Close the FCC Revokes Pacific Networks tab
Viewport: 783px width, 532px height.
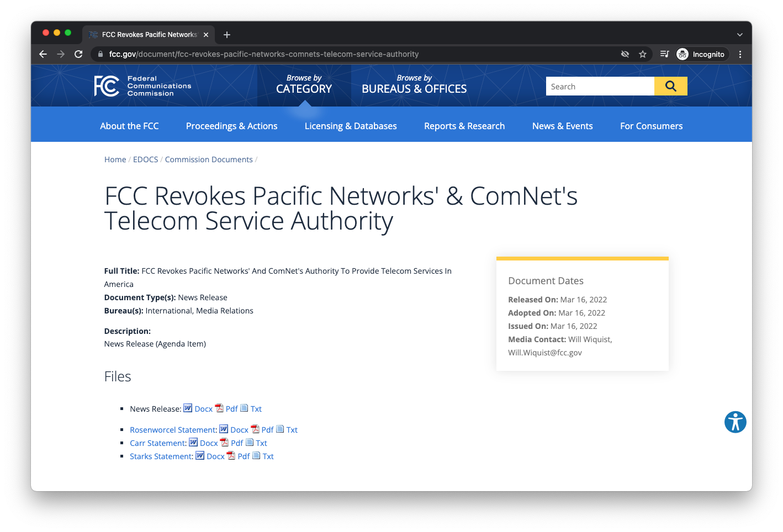[206, 35]
